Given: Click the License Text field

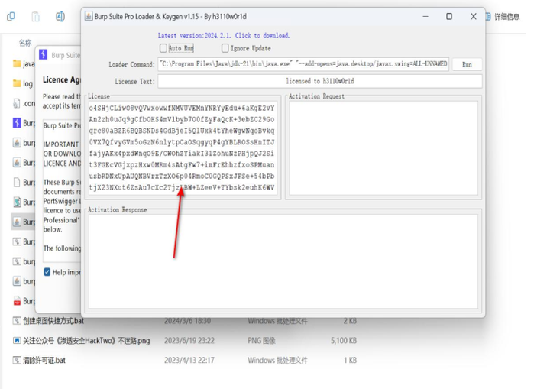Looking at the screenshot, I should [x=319, y=82].
